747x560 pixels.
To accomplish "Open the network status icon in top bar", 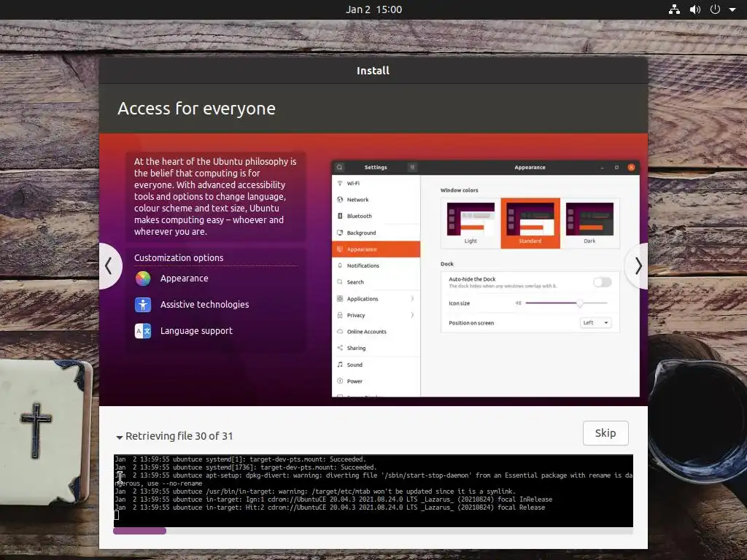I will click(x=674, y=9).
